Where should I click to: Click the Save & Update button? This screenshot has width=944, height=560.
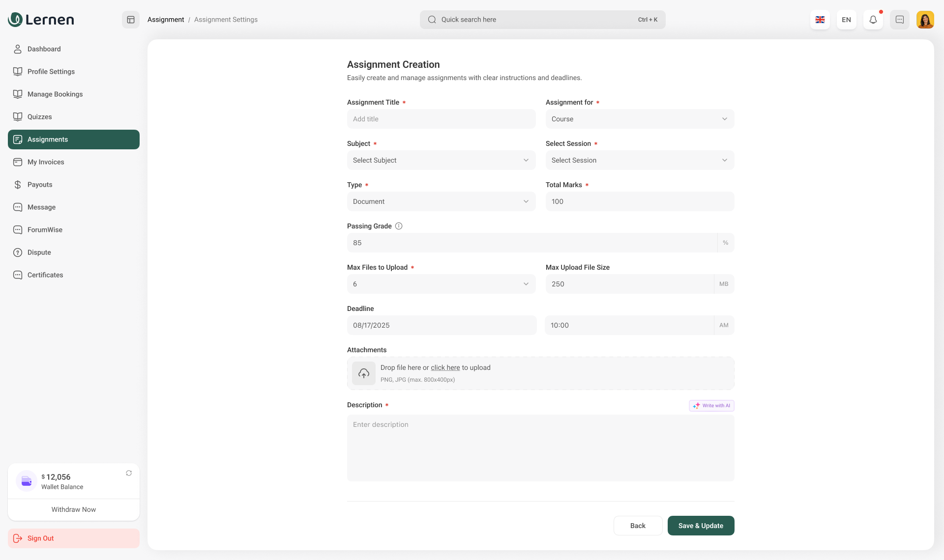[x=701, y=526]
